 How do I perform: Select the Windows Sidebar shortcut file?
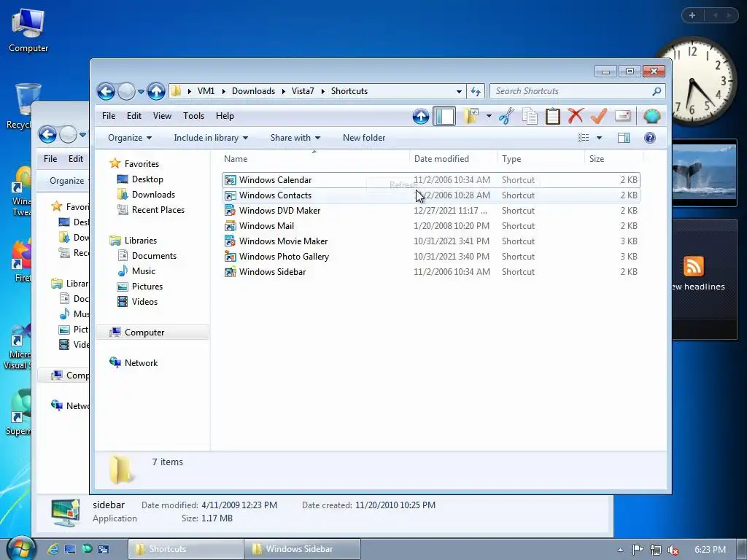tap(430, 272)
